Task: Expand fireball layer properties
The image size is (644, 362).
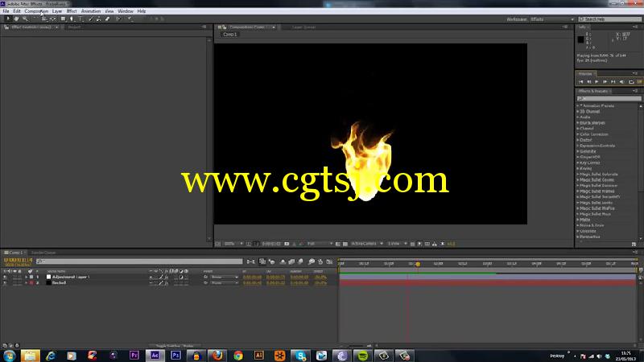Action: pyautogui.click(x=27, y=283)
